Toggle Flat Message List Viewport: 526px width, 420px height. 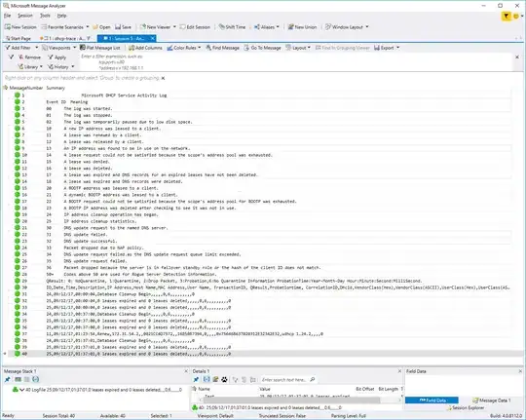tap(100, 48)
